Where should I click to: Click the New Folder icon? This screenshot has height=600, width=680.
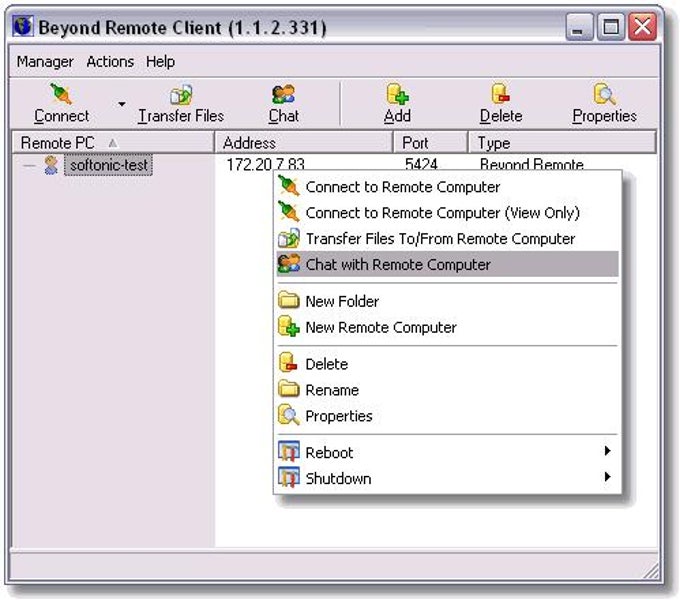289,300
